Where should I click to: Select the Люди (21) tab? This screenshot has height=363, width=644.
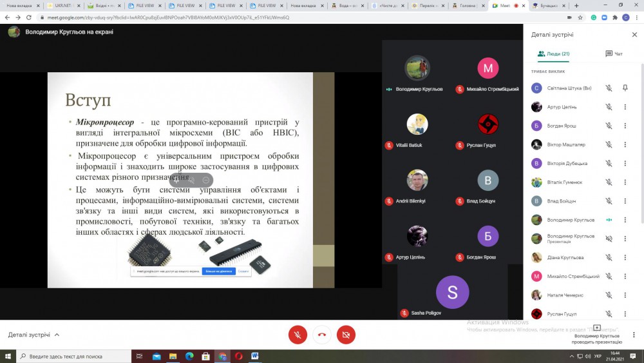tap(553, 54)
